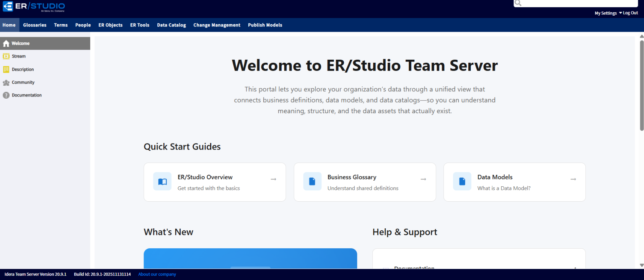Open the ER Tools menu
Image resolution: width=644 pixels, height=280 pixels.
140,25
